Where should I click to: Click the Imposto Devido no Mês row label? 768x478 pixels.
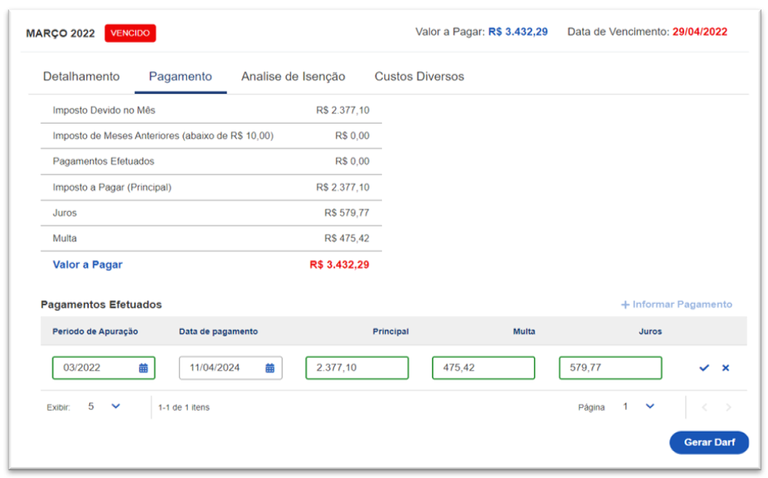[104, 110]
